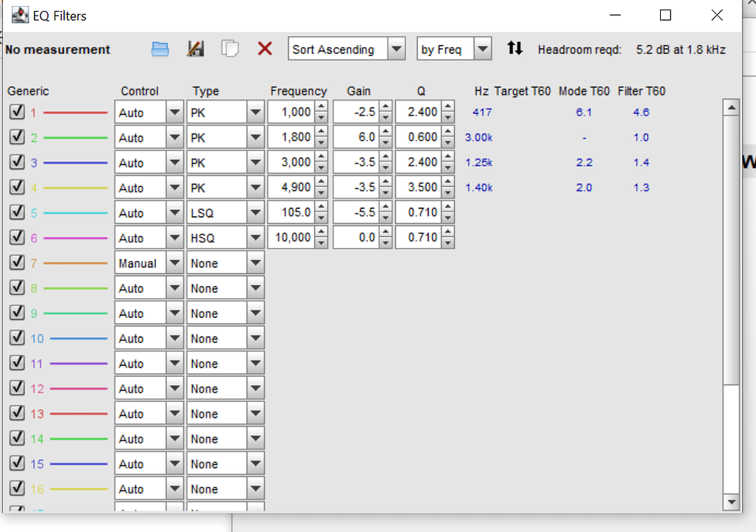Click the vertical scrollbar down arrow
The height and width of the screenshot is (532, 756).
tap(732, 502)
